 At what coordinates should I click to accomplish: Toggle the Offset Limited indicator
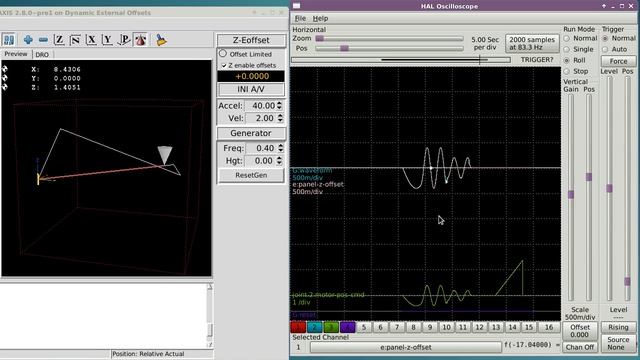[223, 53]
